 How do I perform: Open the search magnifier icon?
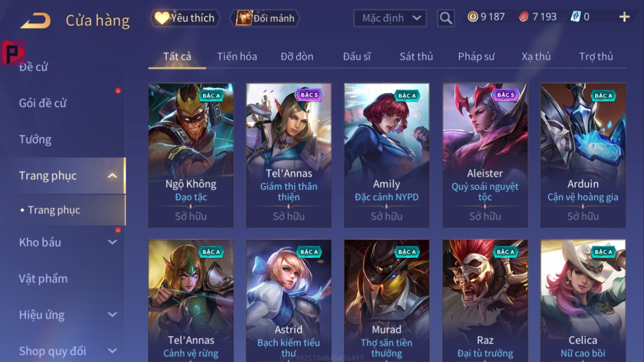(445, 18)
